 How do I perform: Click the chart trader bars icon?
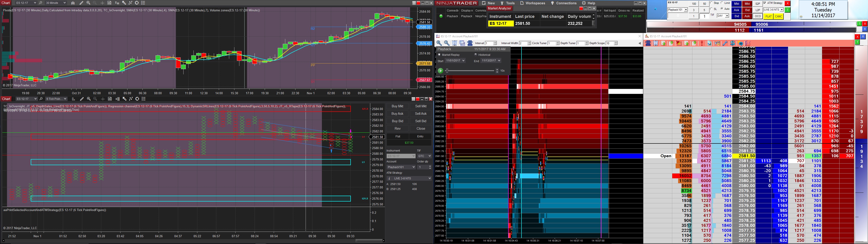pos(117,3)
